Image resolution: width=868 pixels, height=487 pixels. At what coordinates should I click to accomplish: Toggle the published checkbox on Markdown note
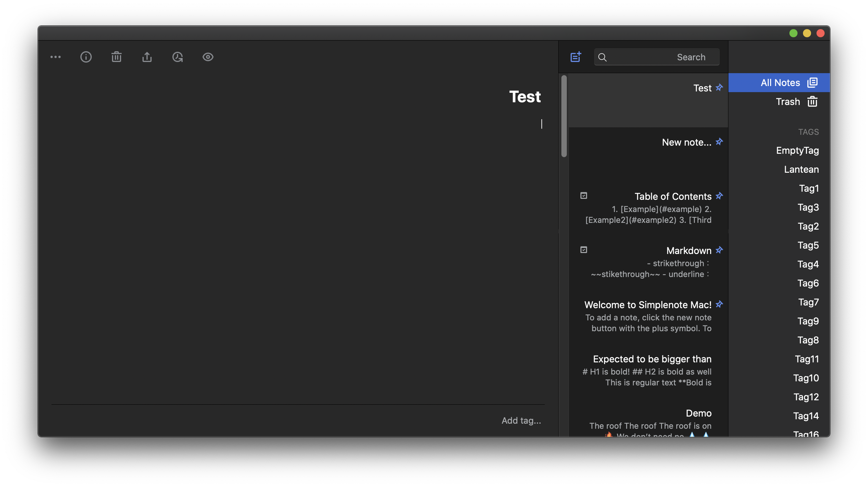[x=584, y=250]
